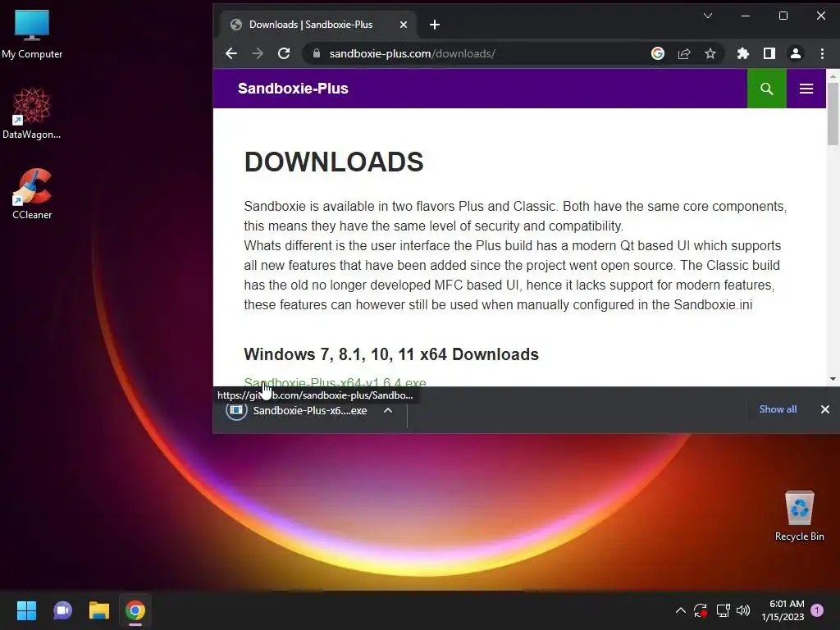840x630 pixels.
Task: Reload the Sandboxie downloads page
Action: 284,53
